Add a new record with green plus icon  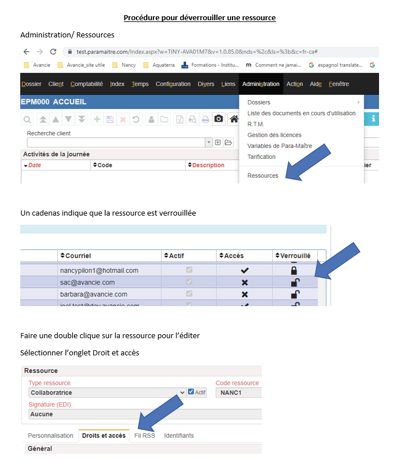click(97, 119)
